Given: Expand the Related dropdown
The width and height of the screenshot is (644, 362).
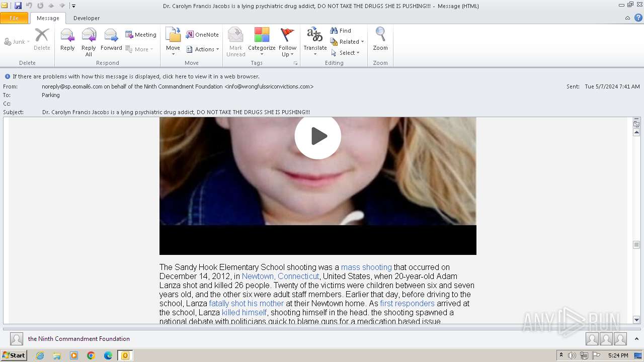Looking at the screenshot, I should (347, 42).
